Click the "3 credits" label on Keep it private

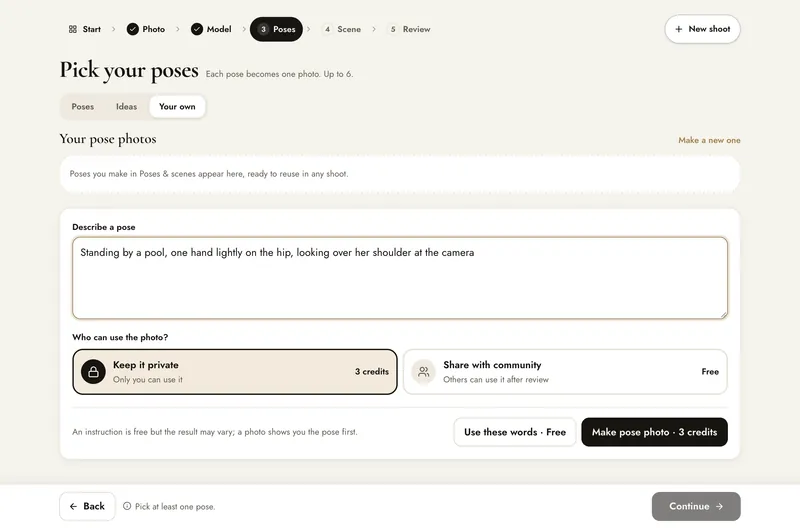tap(372, 372)
